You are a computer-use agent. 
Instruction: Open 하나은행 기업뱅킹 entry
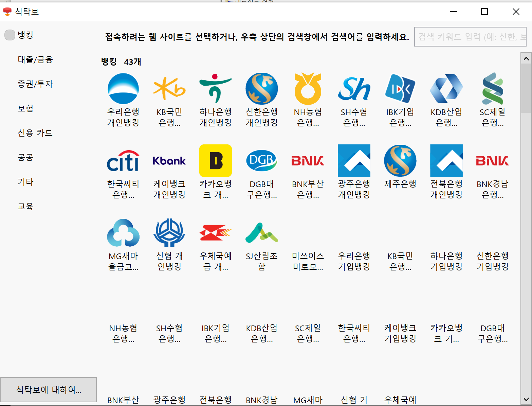coord(446,261)
